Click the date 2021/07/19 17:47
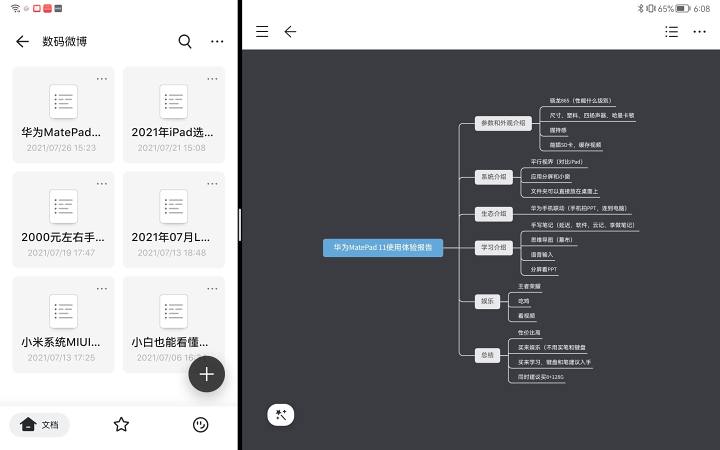Image resolution: width=720 pixels, height=450 pixels. [x=61, y=253]
